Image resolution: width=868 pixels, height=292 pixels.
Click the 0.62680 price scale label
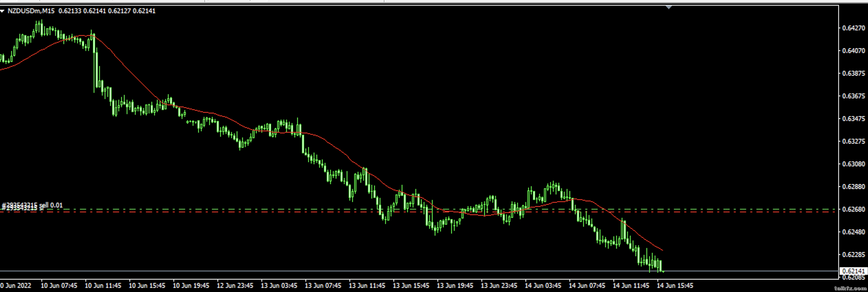pyautogui.click(x=853, y=209)
